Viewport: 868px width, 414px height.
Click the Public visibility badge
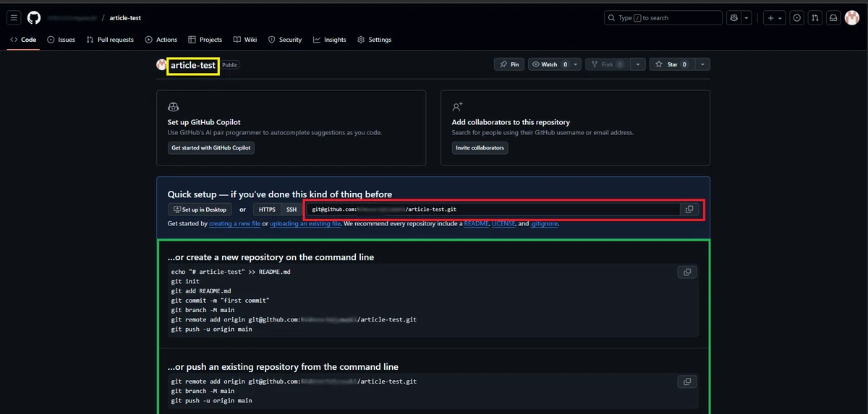[230, 65]
